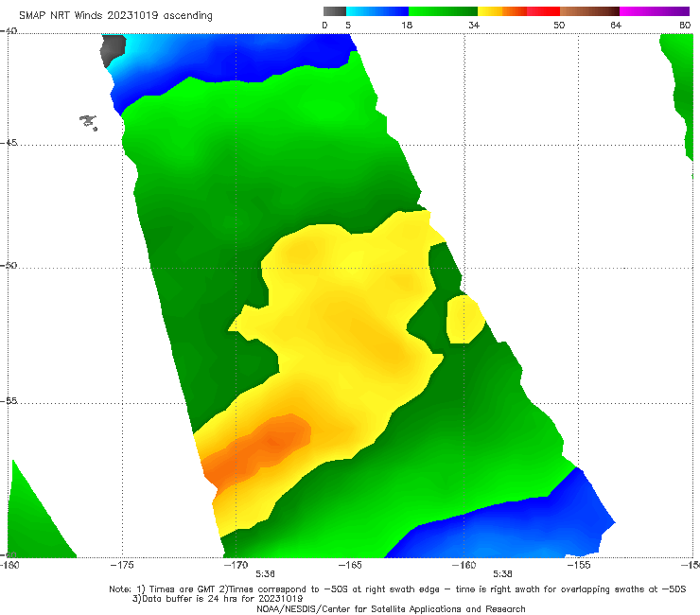Click the title "SMAP NRT Winds 20231019 ascending"
This screenshot has height=615, width=700.
click(115, 15)
